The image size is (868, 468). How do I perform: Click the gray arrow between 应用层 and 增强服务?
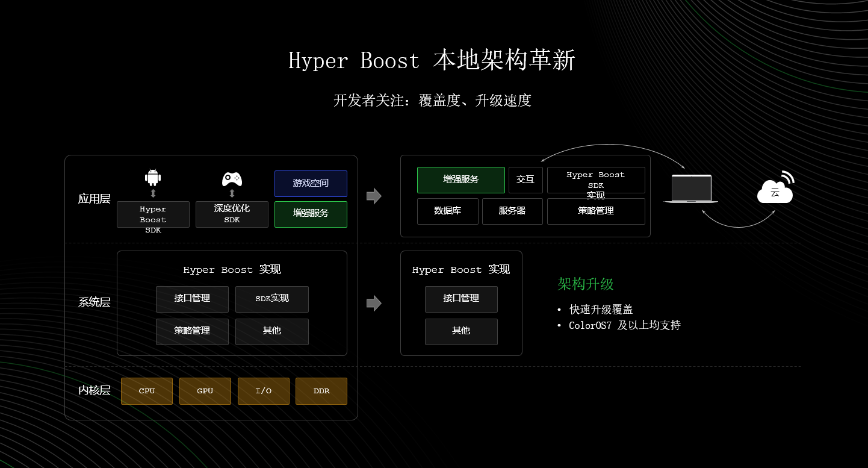pos(374,196)
